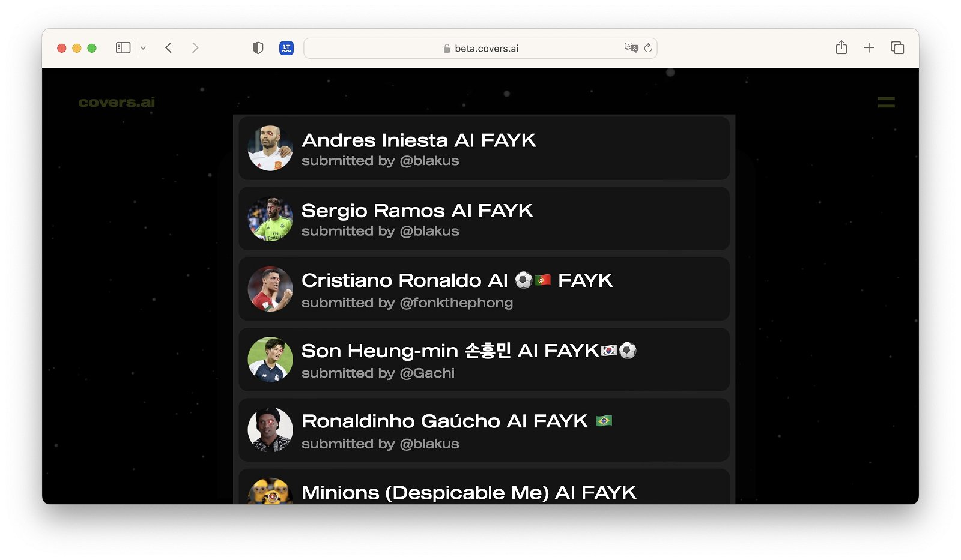Go back to the previous page

click(169, 48)
